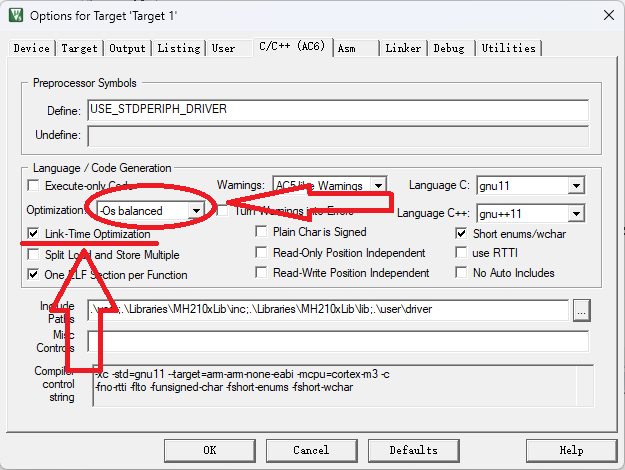Go to the Linker tab
625x470 pixels.
pos(403,48)
